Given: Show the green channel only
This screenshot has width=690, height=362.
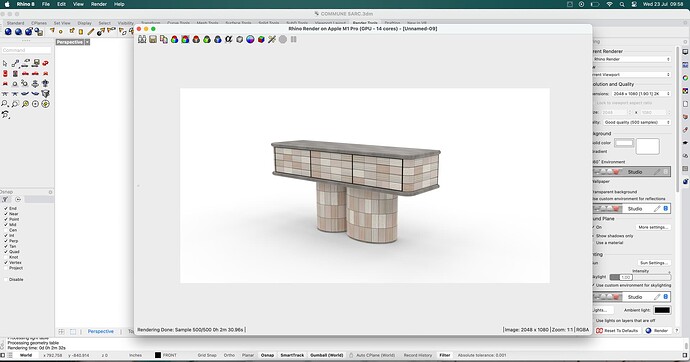Looking at the screenshot, I should tap(207, 39).
